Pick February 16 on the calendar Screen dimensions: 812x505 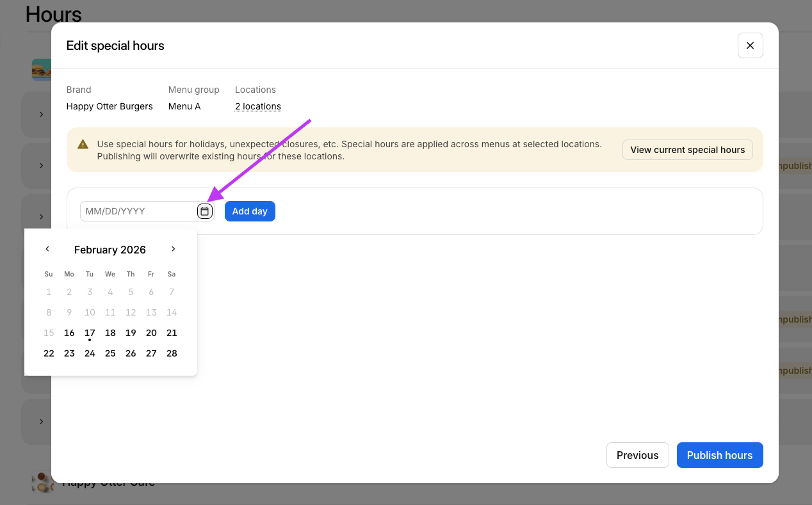coord(69,333)
